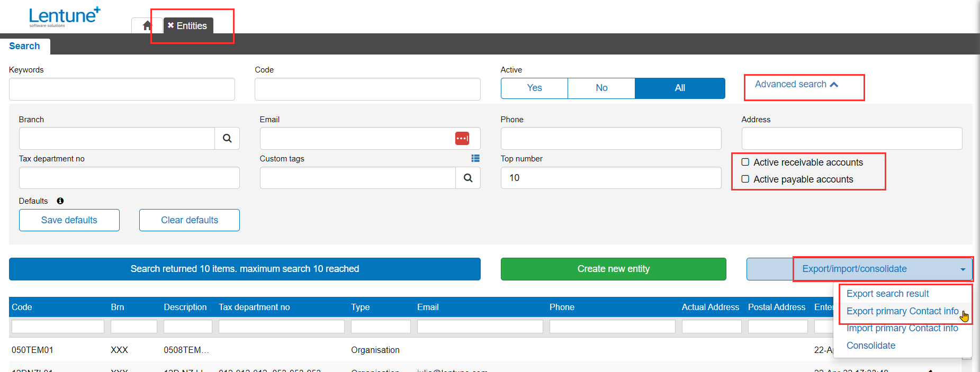Click the Phone column filter box
The height and width of the screenshot is (372, 980).
tap(613, 326)
